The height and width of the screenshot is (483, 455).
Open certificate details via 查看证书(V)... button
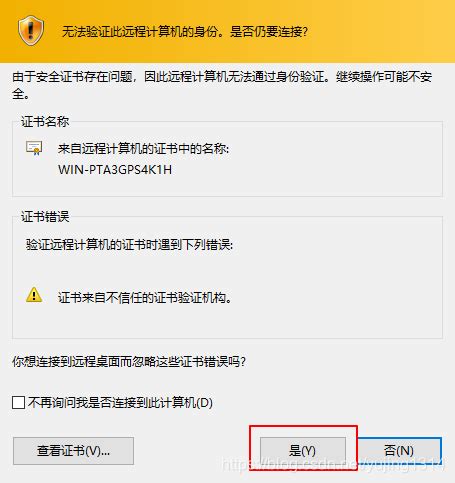pos(73,451)
